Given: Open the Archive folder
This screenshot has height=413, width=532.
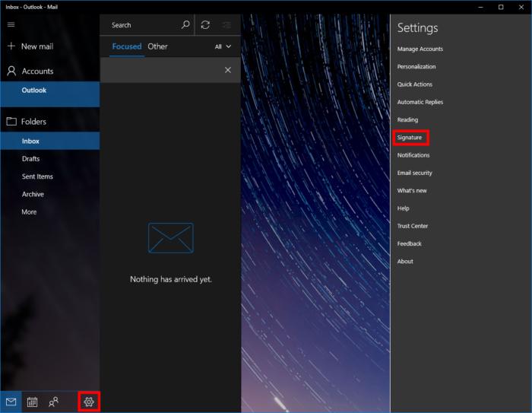Looking at the screenshot, I should click(x=50, y=194).
